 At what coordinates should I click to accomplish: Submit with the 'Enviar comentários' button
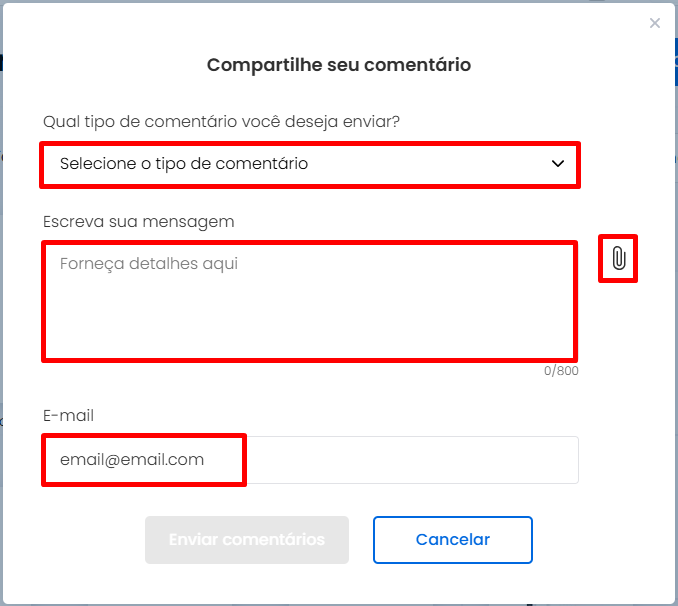[x=247, y=539]
